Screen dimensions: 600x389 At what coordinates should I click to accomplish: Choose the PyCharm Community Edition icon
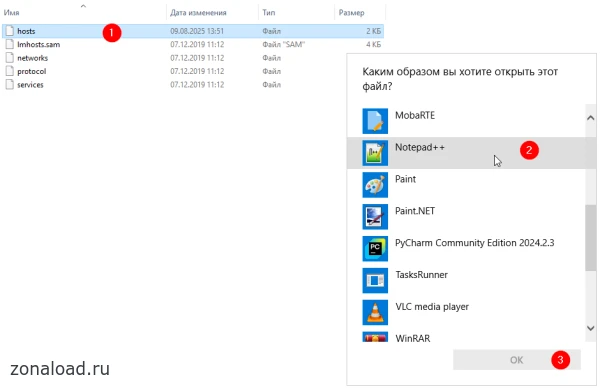coord(375,249)
